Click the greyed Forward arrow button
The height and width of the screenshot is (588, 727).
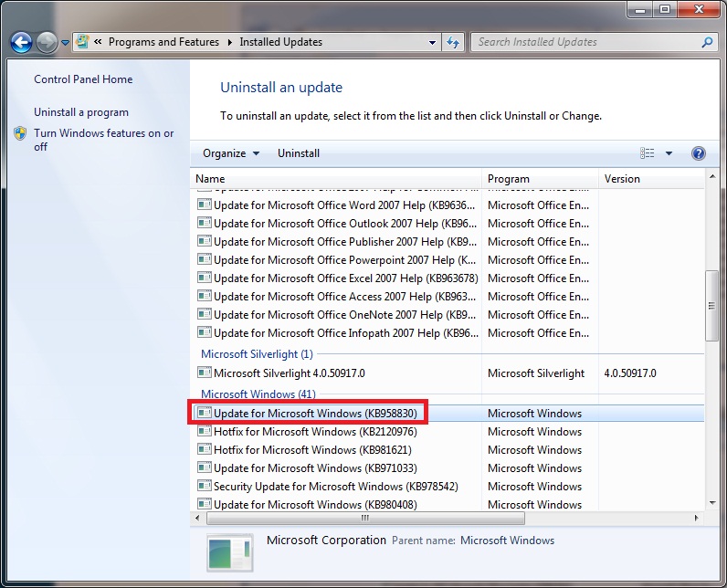pyautogui.click(x=47, y=43)
